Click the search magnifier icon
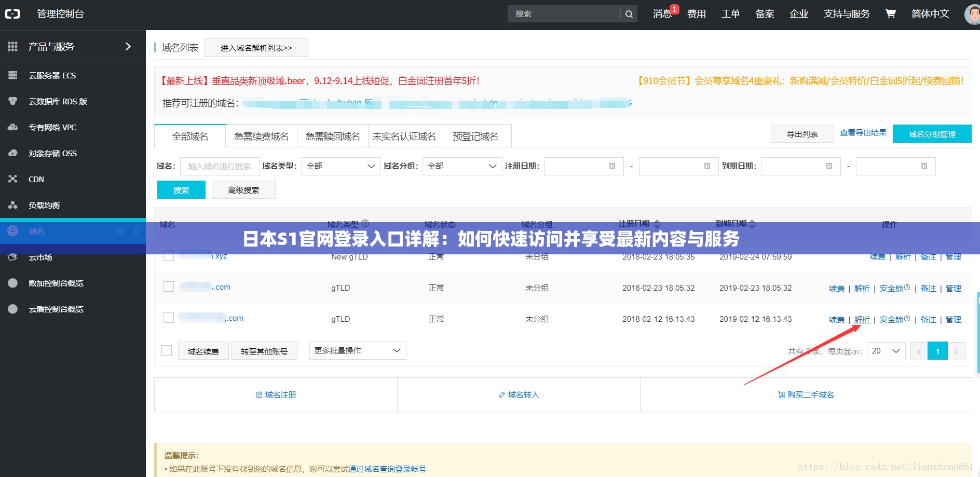980x477 pixels. click(x=629, y=14)
